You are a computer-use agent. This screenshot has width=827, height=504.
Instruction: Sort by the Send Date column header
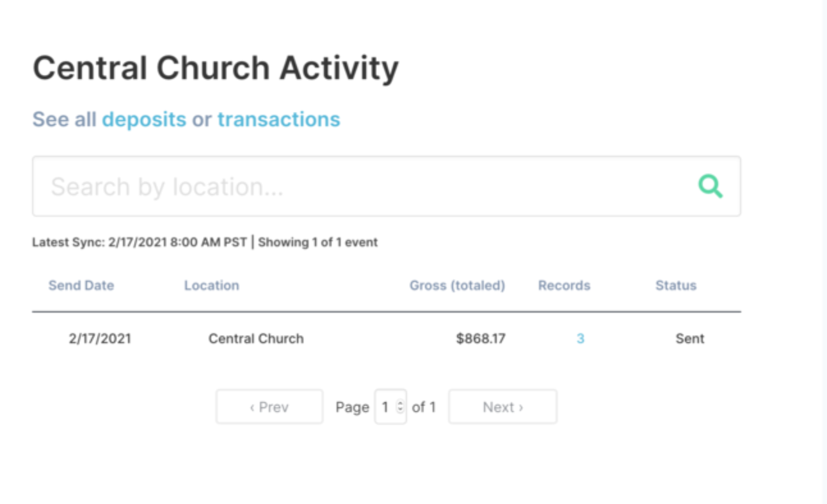[81, 285]
